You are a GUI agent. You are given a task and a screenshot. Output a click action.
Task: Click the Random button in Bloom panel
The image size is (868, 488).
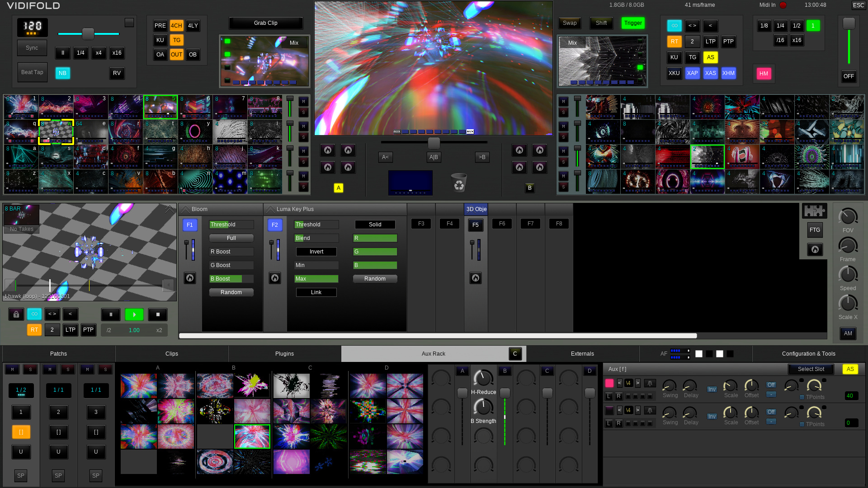click(x=231, y=292)
